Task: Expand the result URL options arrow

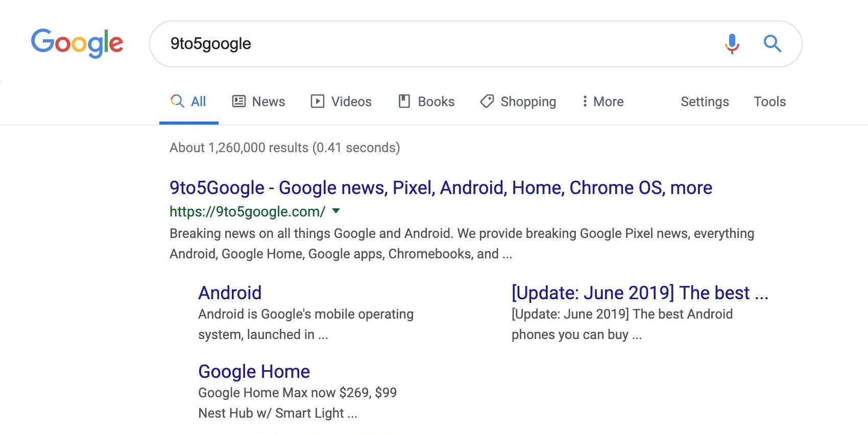Action: [x=336, y=211]
